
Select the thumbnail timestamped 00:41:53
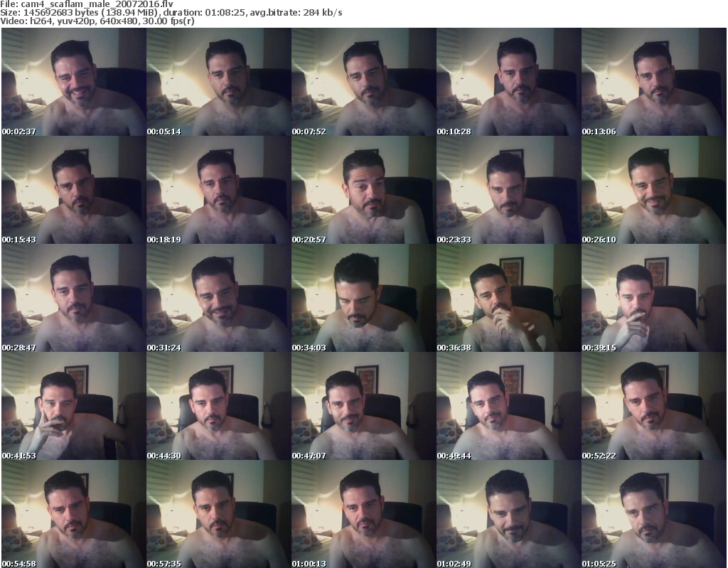point(74,406)
